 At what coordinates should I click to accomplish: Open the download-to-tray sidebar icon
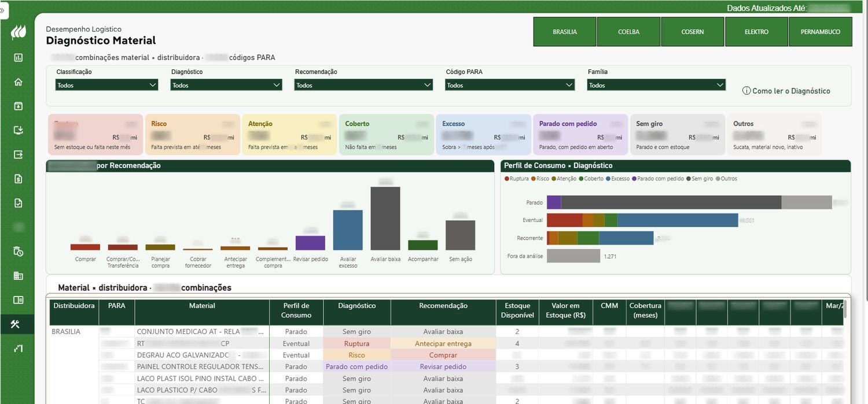click(x=18, y=130)
